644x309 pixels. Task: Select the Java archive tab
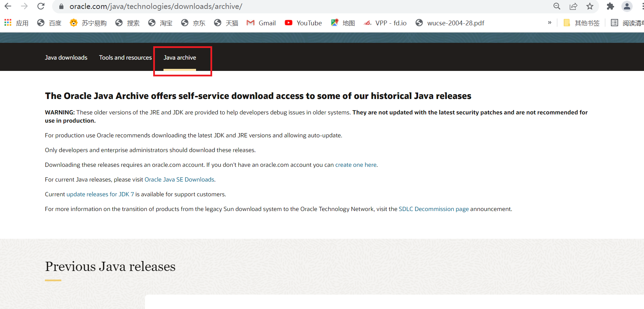pos(180,58)
